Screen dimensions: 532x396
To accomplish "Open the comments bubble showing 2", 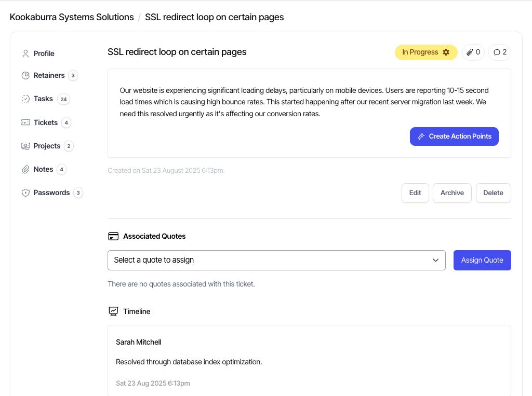I will (x=499, y=52).
